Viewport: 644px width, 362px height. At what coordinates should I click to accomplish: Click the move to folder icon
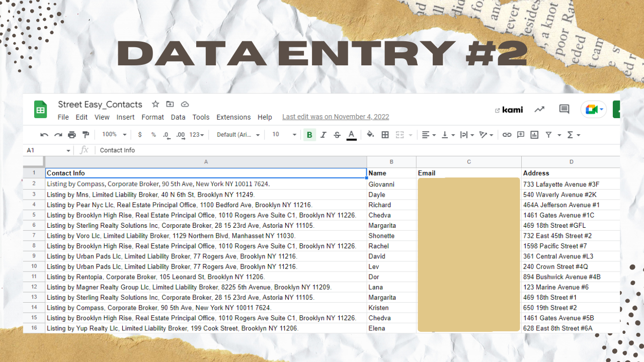click(x=170, y=104)
